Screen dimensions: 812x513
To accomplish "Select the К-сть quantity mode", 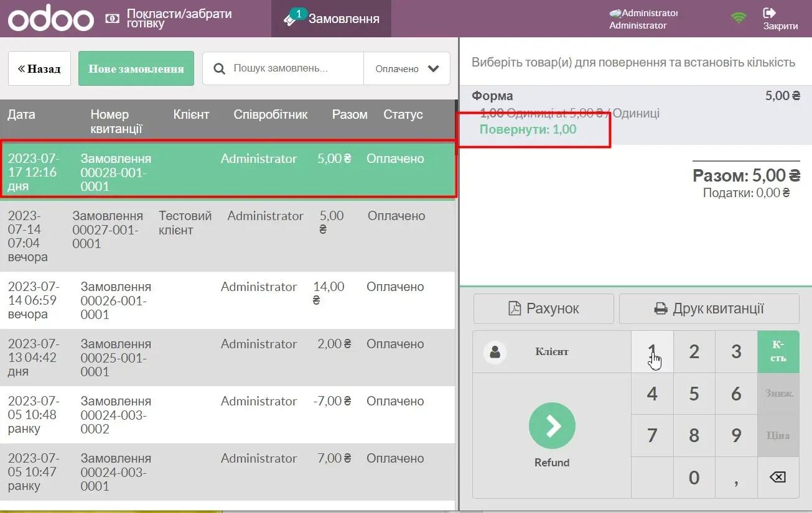I will tap(778, 352).
